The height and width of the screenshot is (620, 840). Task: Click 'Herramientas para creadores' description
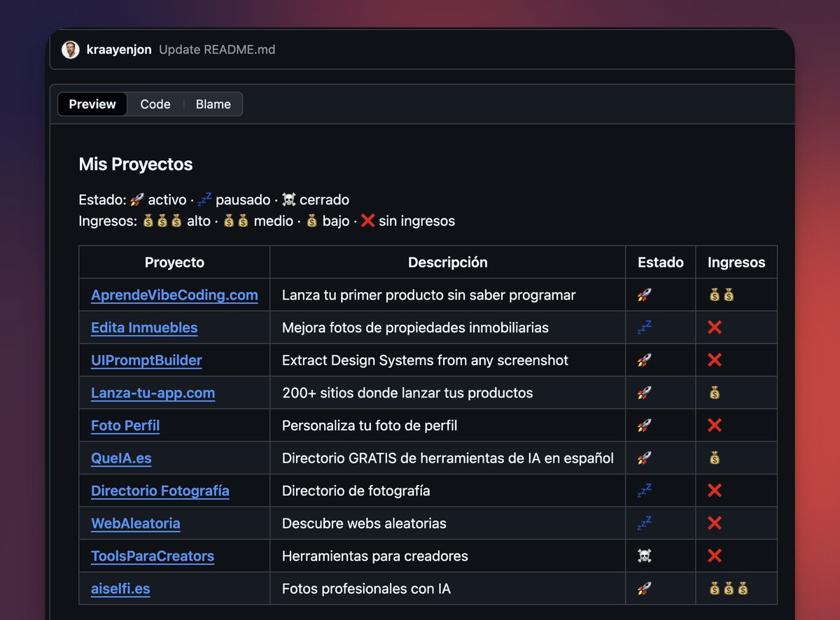pos(375,556)
